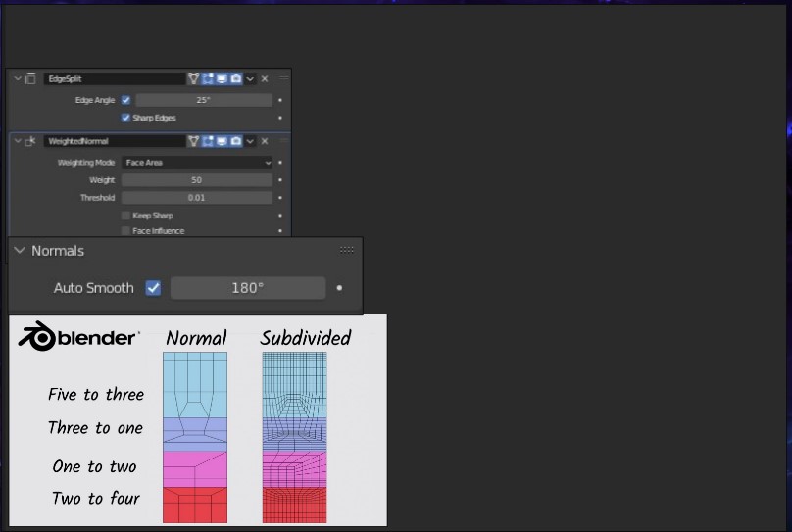792x532 pixels.
Task: Toggle WeightedNormal edit mode display icon
Action: [208, 141]
